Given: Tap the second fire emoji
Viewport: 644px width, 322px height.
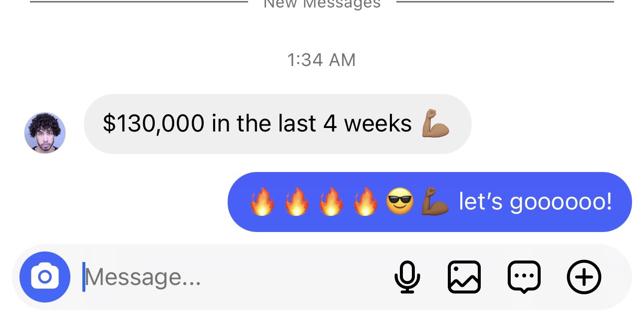Looking at the screenshot, I should [297, 201].
